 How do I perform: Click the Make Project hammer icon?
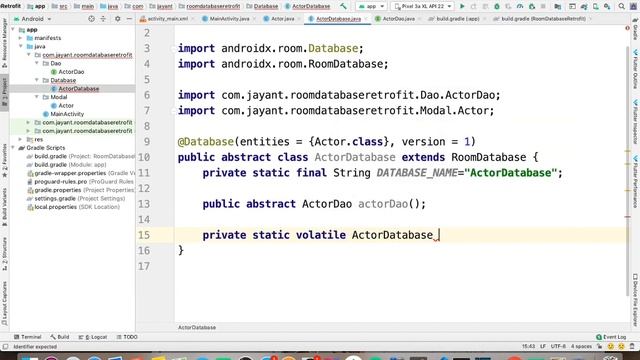pos(343,6)
